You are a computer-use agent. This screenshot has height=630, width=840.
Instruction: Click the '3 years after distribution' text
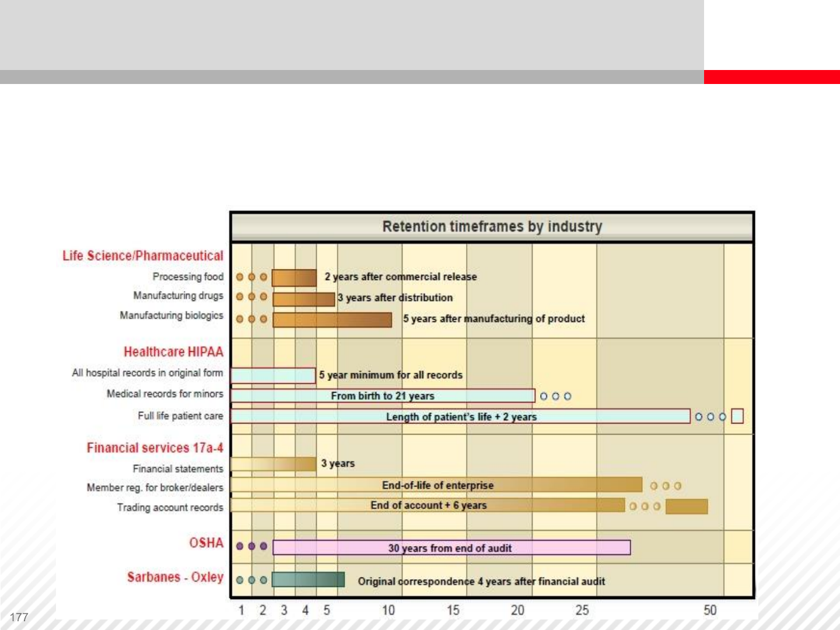point(395,297)
